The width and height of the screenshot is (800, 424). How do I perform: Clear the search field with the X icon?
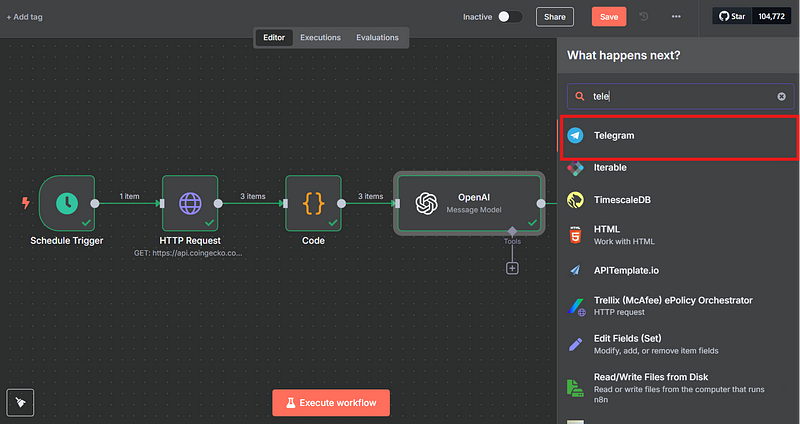point(782,96)
